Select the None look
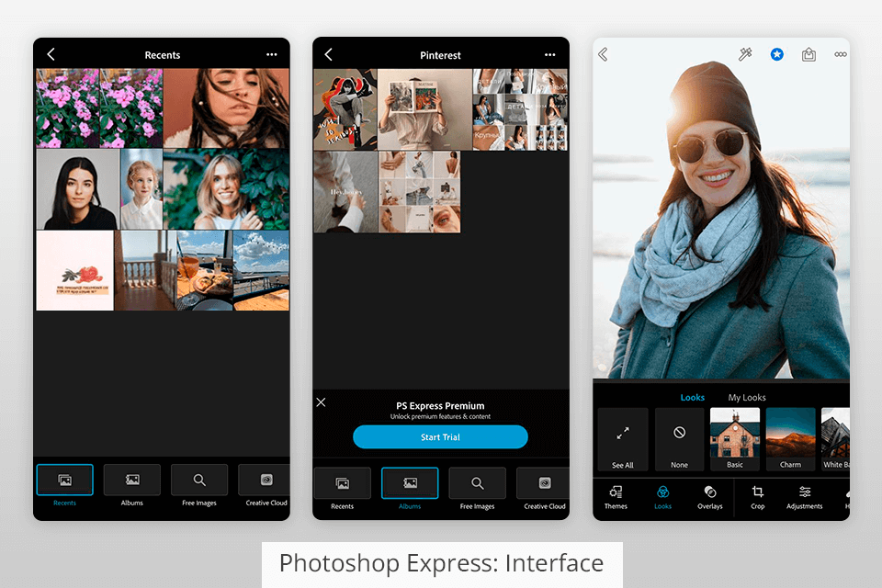 point(680,439)
